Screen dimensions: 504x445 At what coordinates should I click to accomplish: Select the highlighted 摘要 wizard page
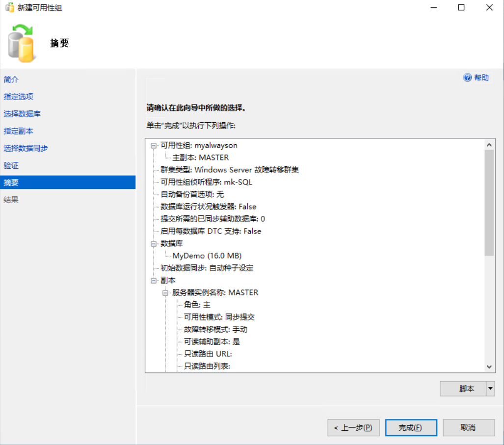[68, 183]
